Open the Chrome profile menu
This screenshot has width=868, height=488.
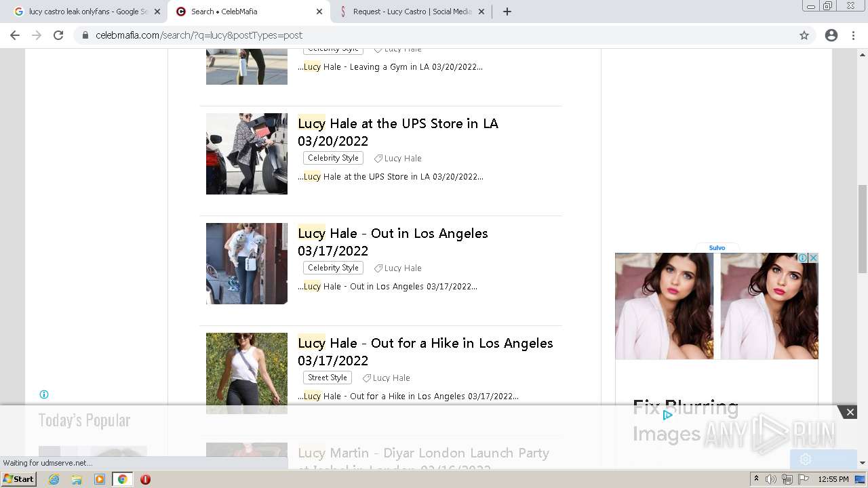pyautogui.click(x=831, y=35)
